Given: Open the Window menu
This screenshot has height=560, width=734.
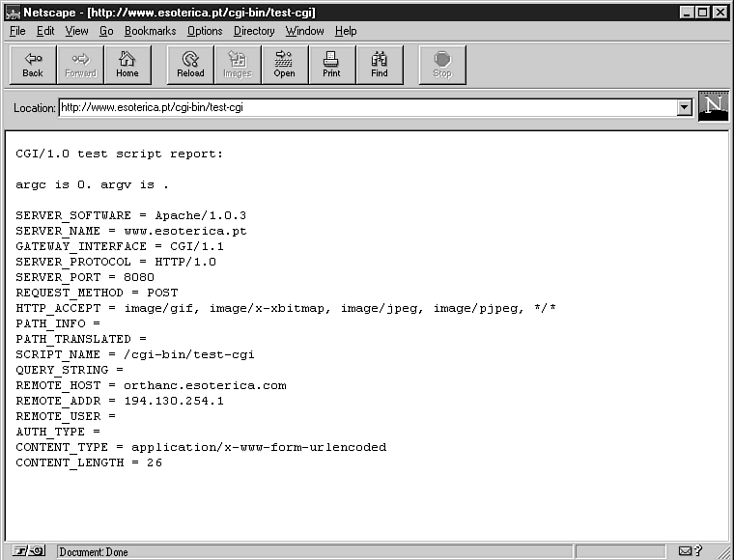Looking at the screenshot, I should click(x=304, y=31).
